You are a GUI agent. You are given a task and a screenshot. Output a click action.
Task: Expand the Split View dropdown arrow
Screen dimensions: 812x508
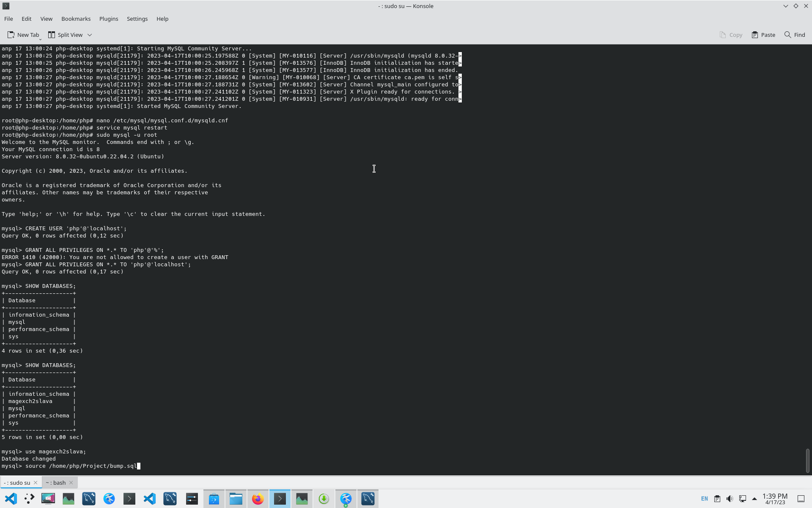[90, 35]
